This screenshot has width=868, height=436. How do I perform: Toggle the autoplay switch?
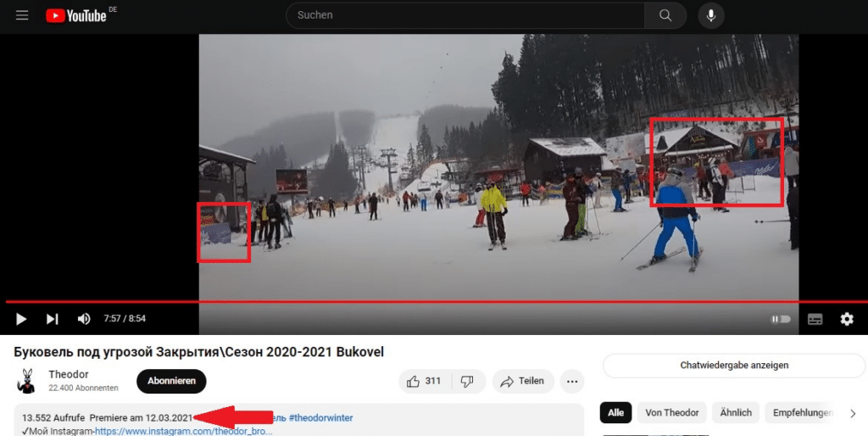[781, 319]
